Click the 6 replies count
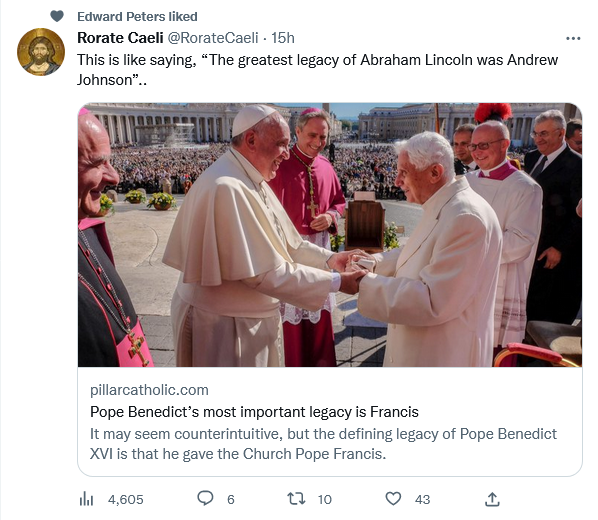This screenshot has height=520, width=598. tap(231, 499)
